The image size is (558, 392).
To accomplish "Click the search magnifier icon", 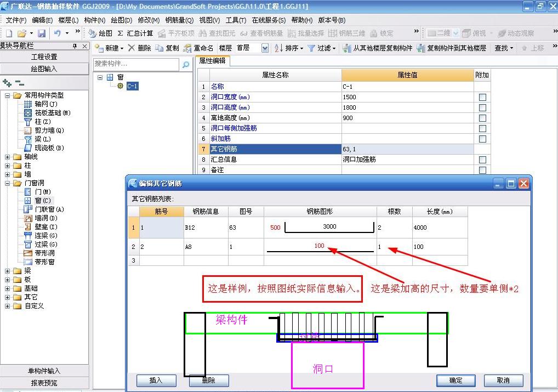I will click(186, 65).
